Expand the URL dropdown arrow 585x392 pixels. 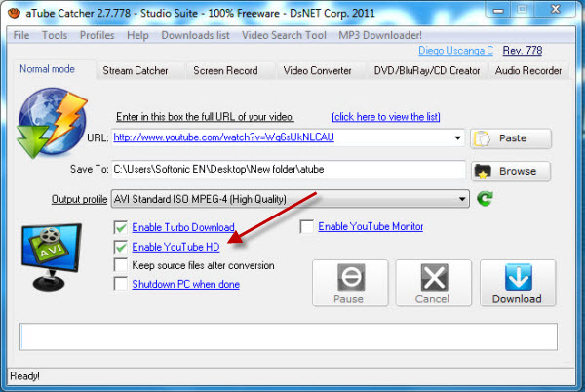coord(458,138)
